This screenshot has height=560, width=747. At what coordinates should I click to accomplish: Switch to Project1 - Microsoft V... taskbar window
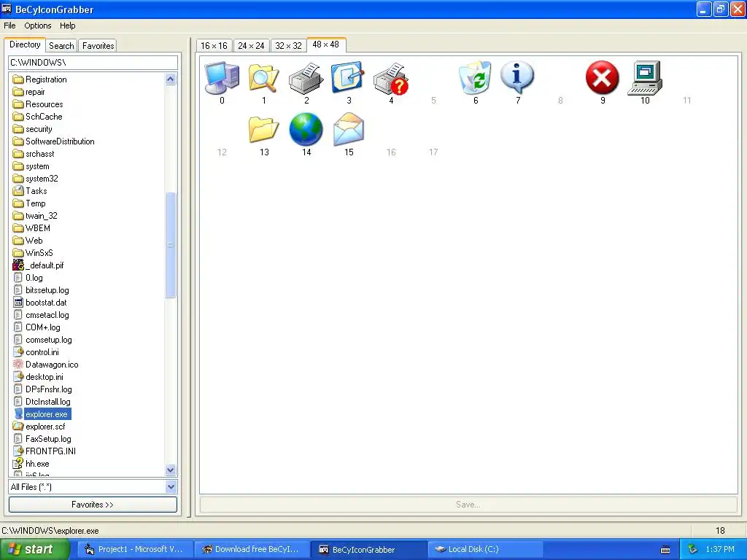click(135, 550)
